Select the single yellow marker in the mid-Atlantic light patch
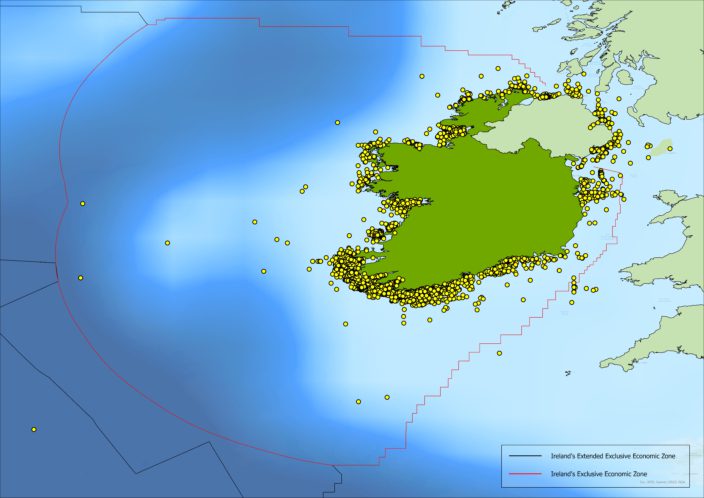Viewport: 704px width, 498px height. coord(167,242)
